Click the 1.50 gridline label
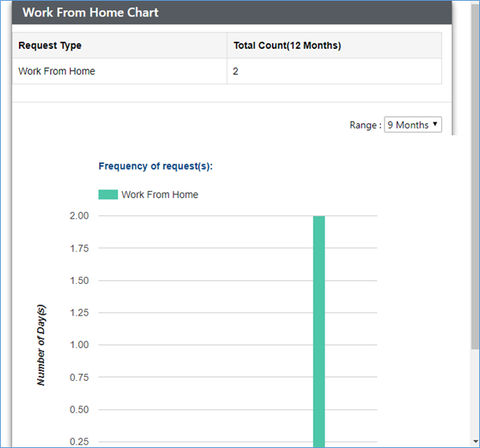Screen dimensions: 480x448 click(x=80, y=280)
